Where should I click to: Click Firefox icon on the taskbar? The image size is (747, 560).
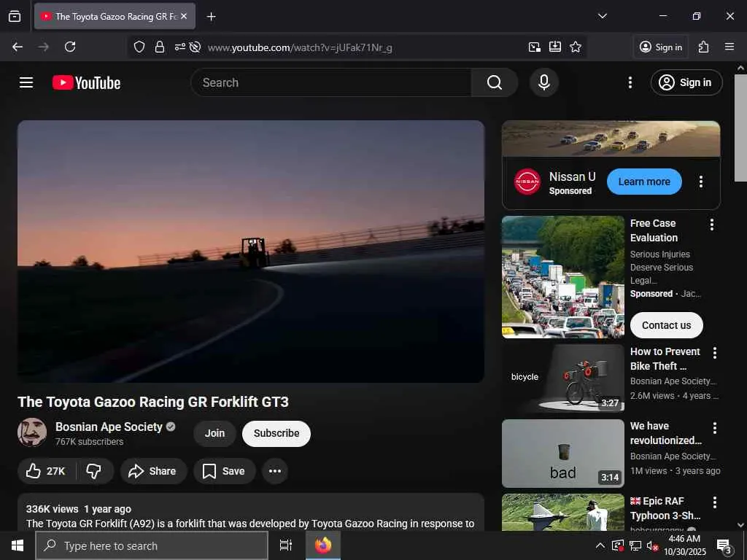coord(323,545)
